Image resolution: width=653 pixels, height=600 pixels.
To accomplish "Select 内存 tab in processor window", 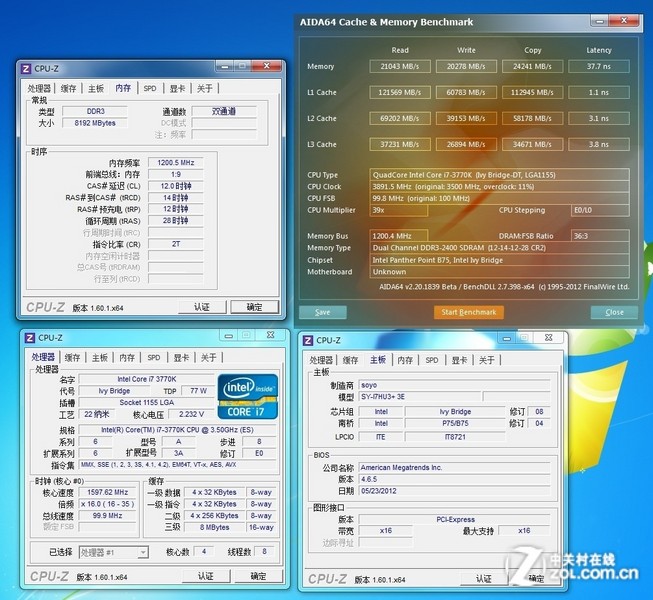I will (127, 358).
